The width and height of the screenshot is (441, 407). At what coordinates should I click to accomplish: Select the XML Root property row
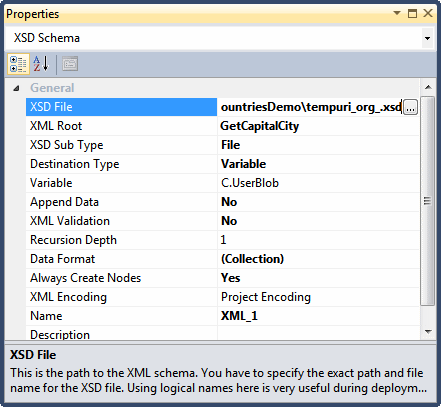coord(222,126)
